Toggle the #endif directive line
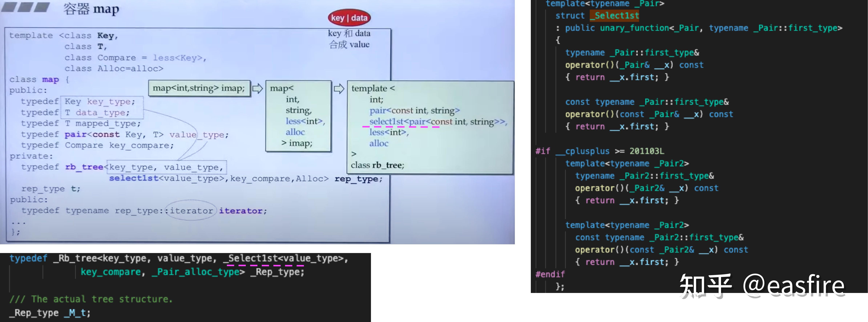 (550, 274)
